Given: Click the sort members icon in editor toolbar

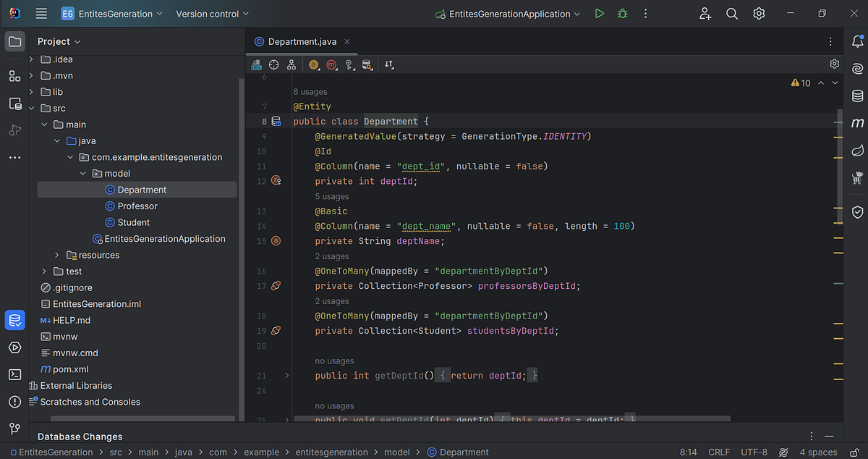Looking at the screenshot, I should tap(388, 64).
